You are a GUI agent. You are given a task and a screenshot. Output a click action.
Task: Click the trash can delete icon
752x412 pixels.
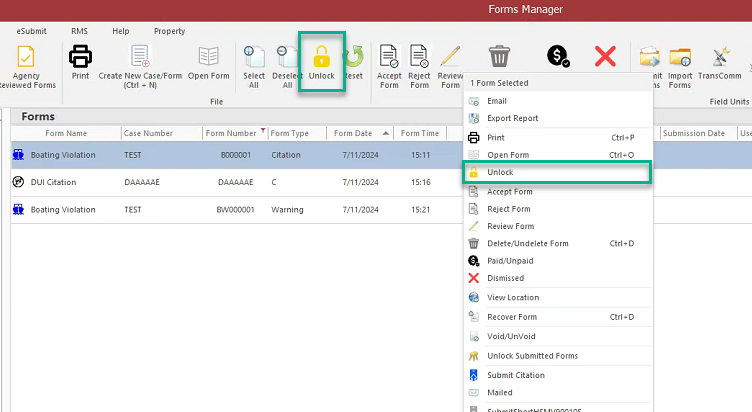(498, 57)
